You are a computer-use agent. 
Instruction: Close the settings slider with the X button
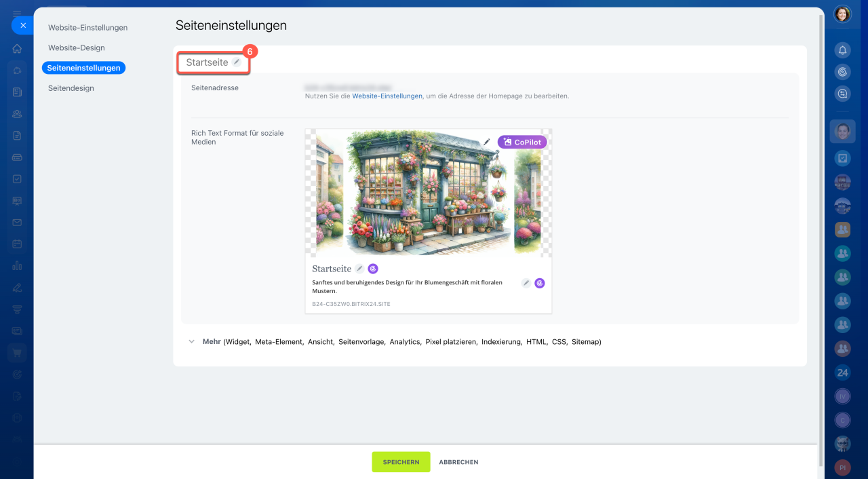click(22, 26)
